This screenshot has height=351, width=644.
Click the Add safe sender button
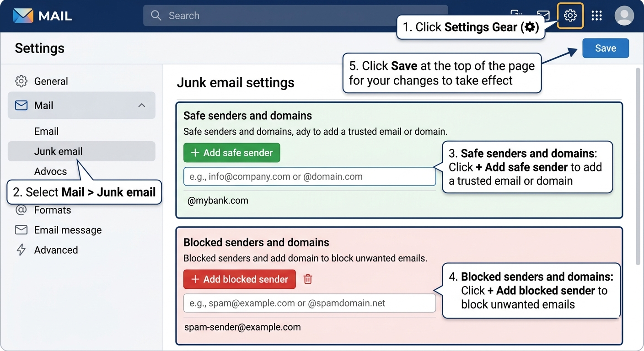point(231,153)
